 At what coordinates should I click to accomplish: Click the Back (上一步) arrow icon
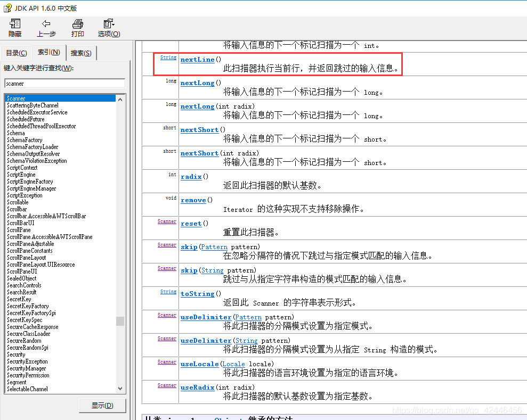click(x=46, y=28)
